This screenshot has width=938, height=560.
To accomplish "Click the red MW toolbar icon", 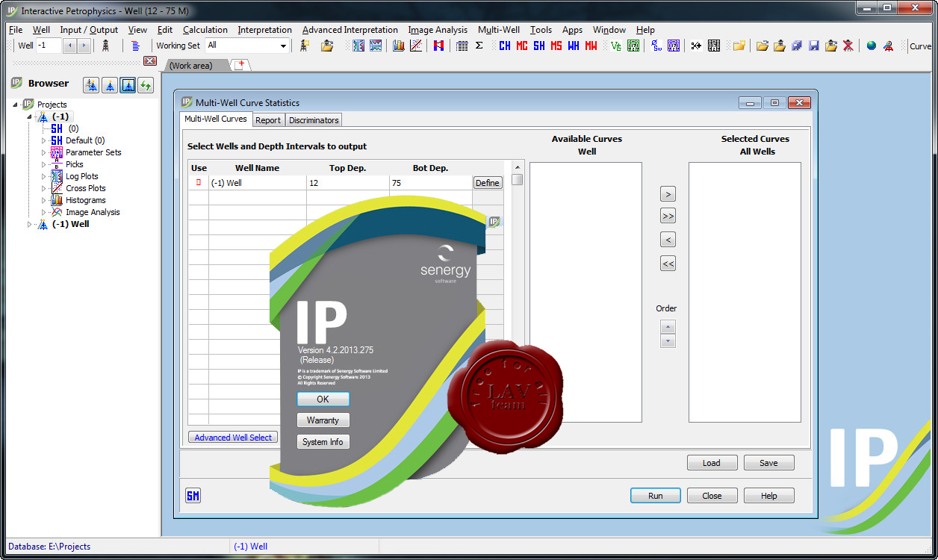I will point(591,46).
